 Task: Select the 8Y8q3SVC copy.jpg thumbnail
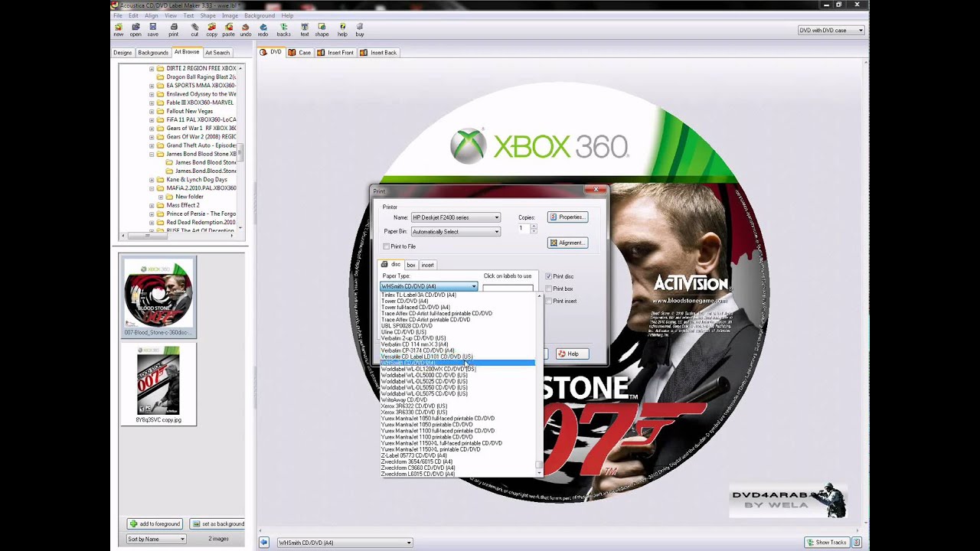point(158,384)
